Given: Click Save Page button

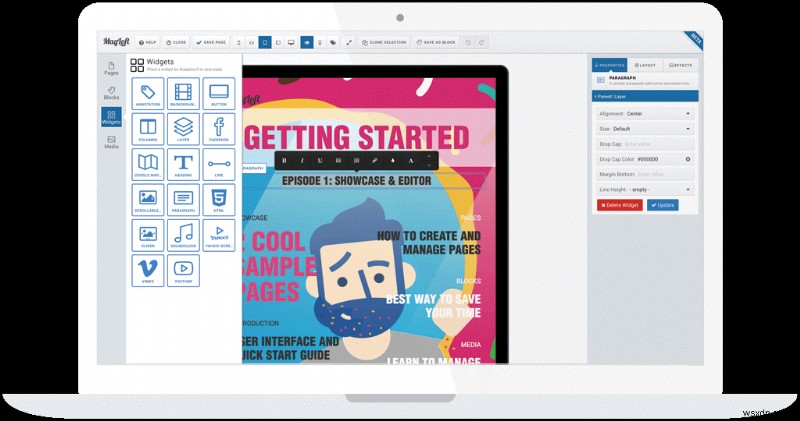Looking at the screenshot, I should (211, 42).
